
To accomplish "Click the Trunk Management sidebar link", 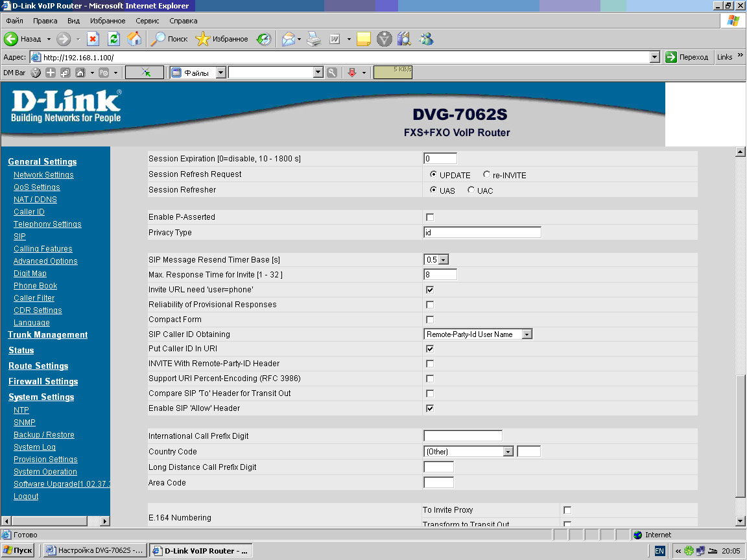I will 47,335.
